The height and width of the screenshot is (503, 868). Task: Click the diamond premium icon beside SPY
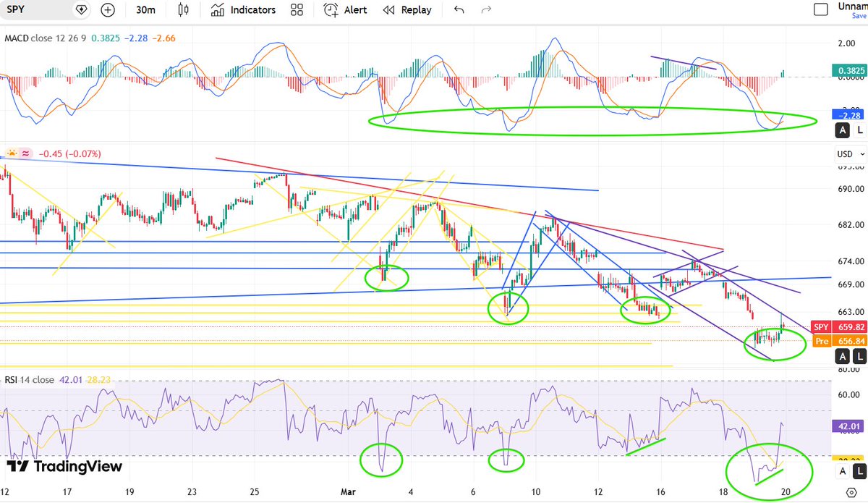pos(81,10)
